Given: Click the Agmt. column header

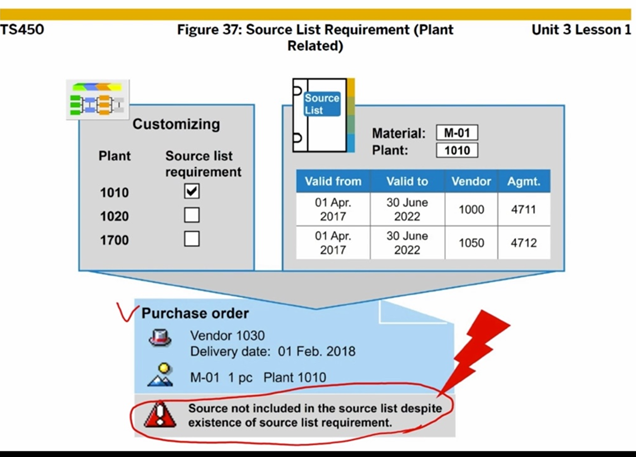Looking at the screenshot, I should [x=524, y=181].
